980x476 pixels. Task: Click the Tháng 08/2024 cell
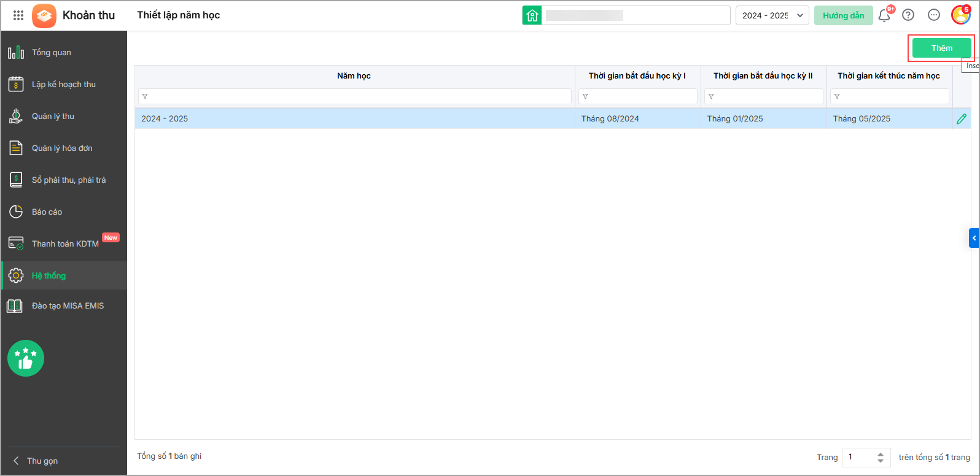(637, 119)
